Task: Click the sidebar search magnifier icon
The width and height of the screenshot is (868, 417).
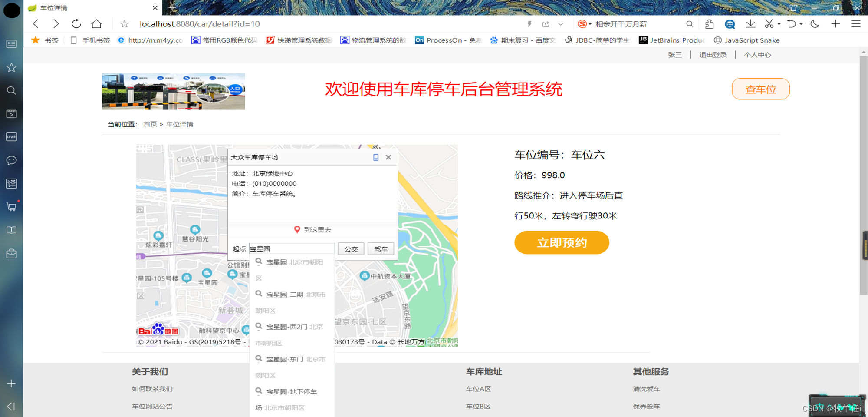Action: pos(12,90)
